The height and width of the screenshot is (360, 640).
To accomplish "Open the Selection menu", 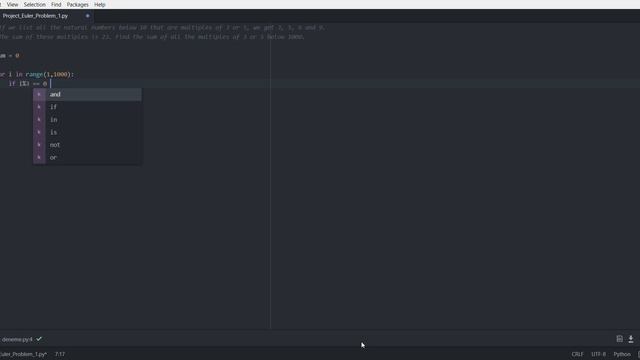I will (x=35, y=4).
